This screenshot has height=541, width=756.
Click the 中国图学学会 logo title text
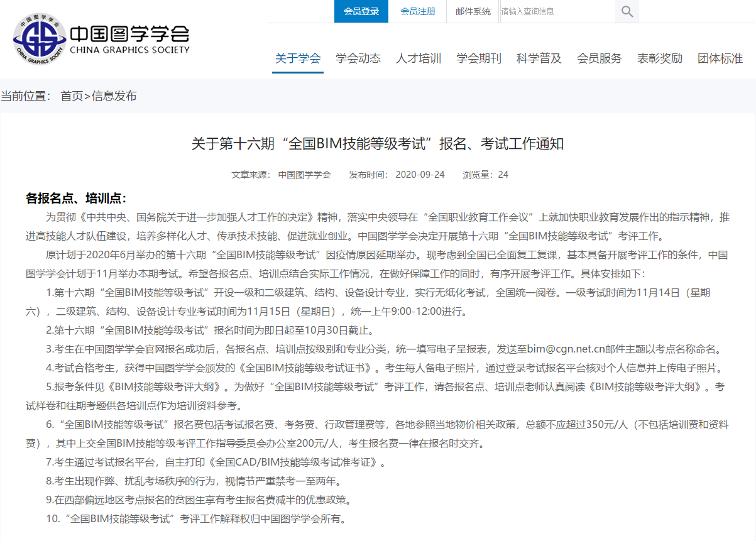130,33
